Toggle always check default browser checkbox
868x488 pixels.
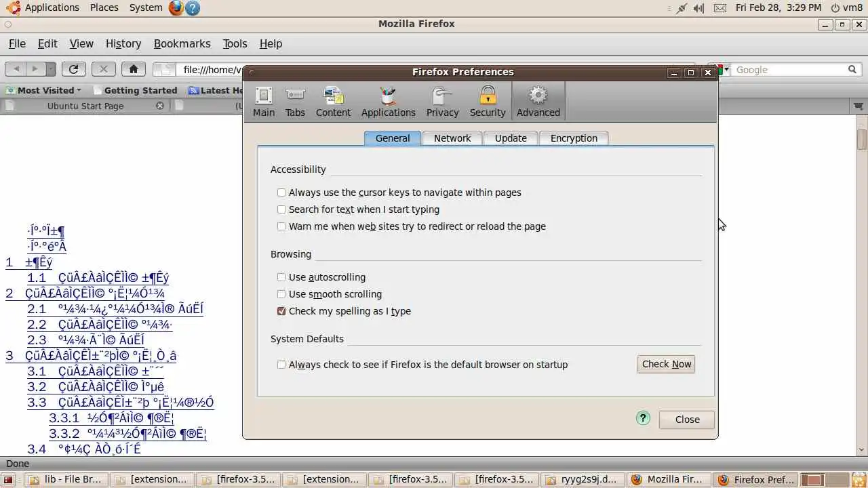click(281, 365)
